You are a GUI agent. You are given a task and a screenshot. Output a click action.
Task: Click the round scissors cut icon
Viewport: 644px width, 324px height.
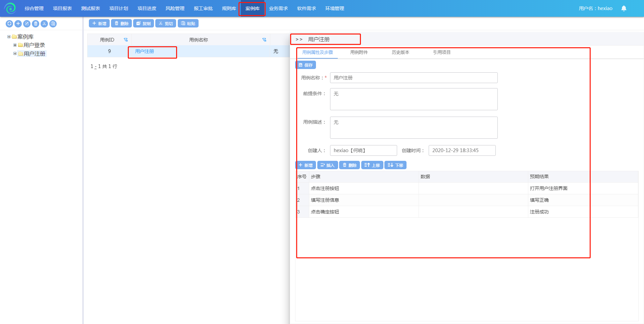point(44,23)
